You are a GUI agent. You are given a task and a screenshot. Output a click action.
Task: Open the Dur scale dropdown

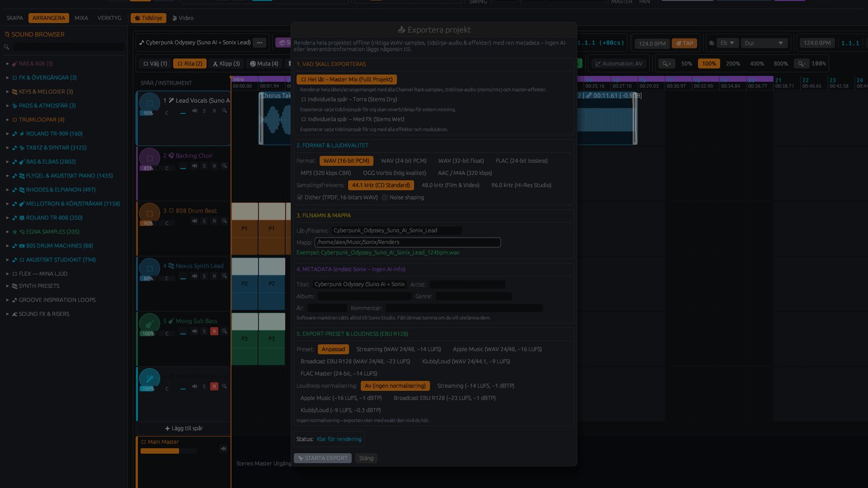[x=764, y=43]
